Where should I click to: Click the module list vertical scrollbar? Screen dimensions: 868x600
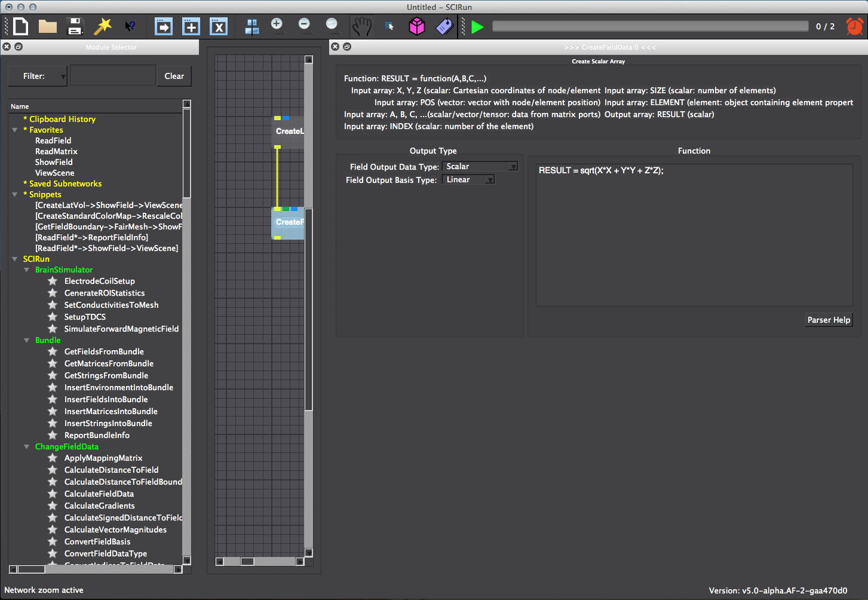point(187,153)
